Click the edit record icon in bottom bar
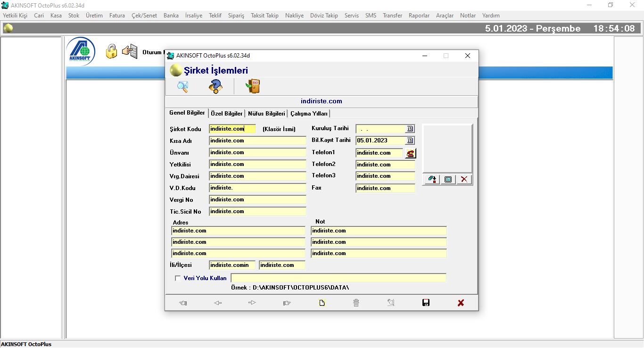 (391, 303)
